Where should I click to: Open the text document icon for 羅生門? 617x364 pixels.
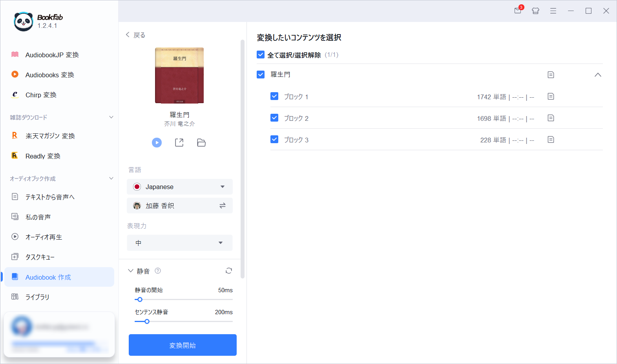(x=551, y=75)
